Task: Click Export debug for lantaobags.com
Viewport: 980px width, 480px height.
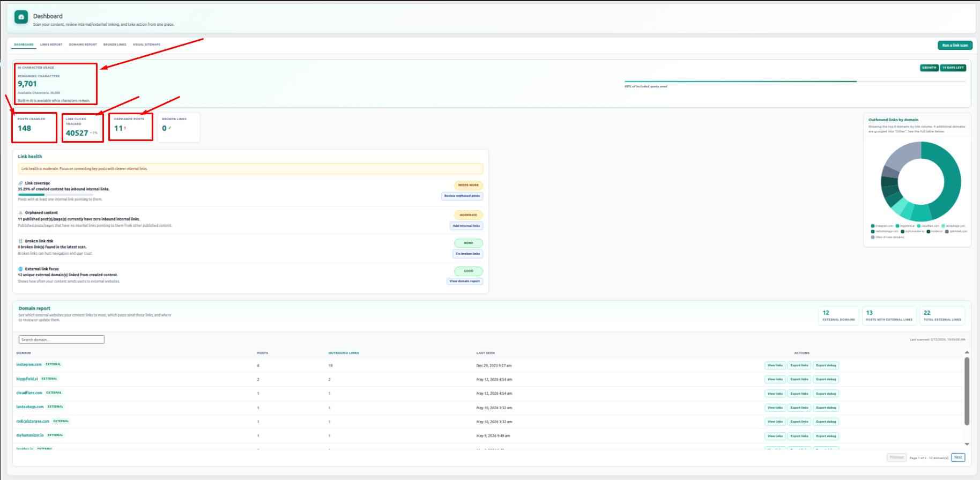Action: [826, 408]
